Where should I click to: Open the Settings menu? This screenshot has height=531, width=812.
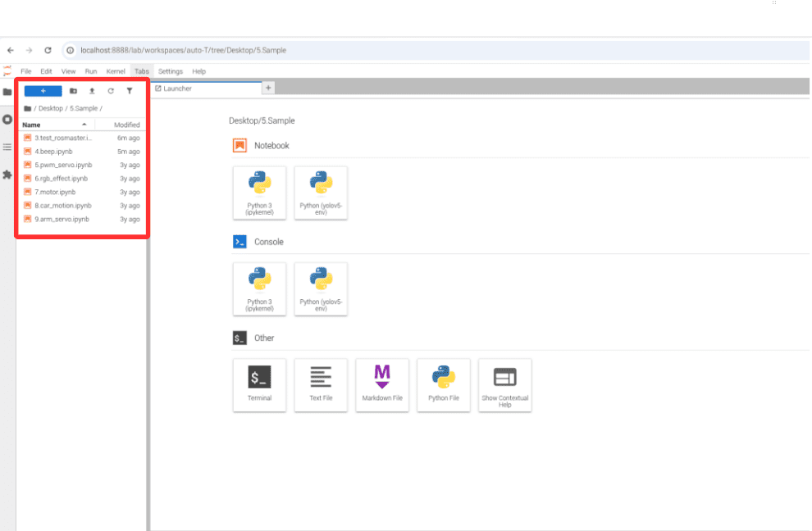[171, 71]
